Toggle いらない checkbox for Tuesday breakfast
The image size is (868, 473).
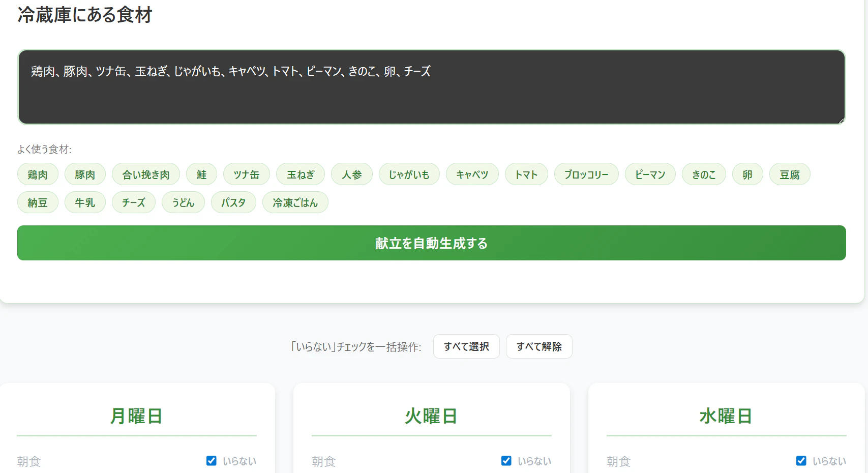click(506, 460)
